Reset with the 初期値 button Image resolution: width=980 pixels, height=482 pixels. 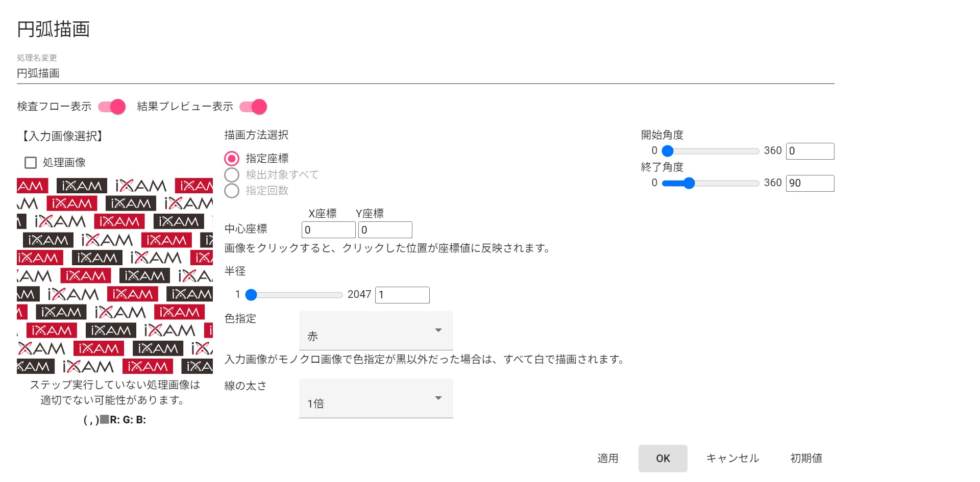[806, 459]
